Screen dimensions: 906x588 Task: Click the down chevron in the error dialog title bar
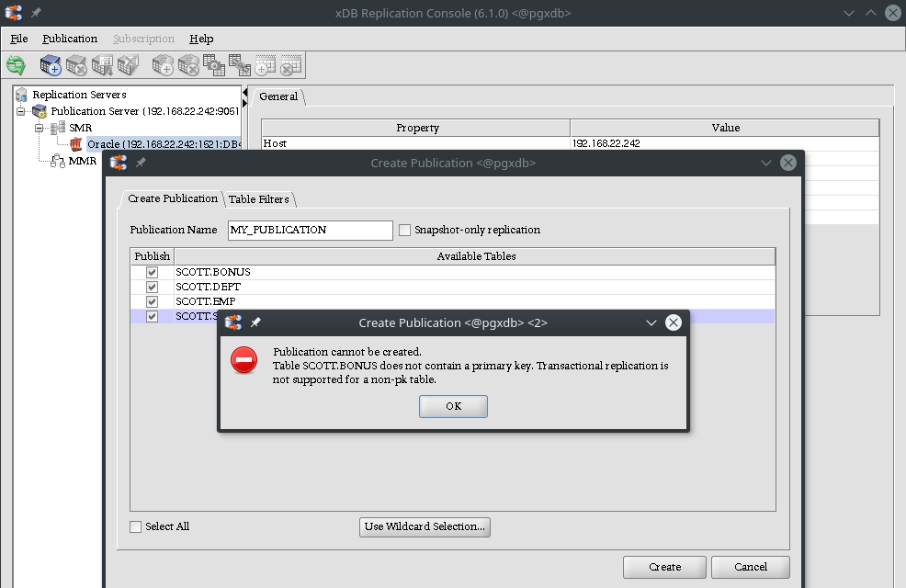(x=651, y=322)
